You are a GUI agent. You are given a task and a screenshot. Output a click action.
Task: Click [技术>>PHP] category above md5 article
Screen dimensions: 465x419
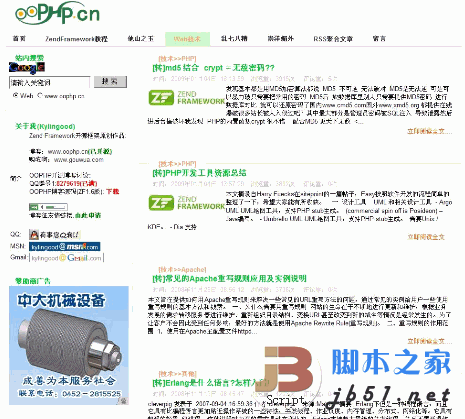click(x=177, y=59)
